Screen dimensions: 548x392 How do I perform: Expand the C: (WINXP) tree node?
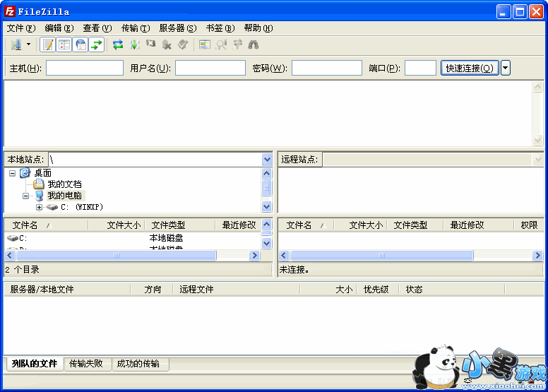pos(39,208)
